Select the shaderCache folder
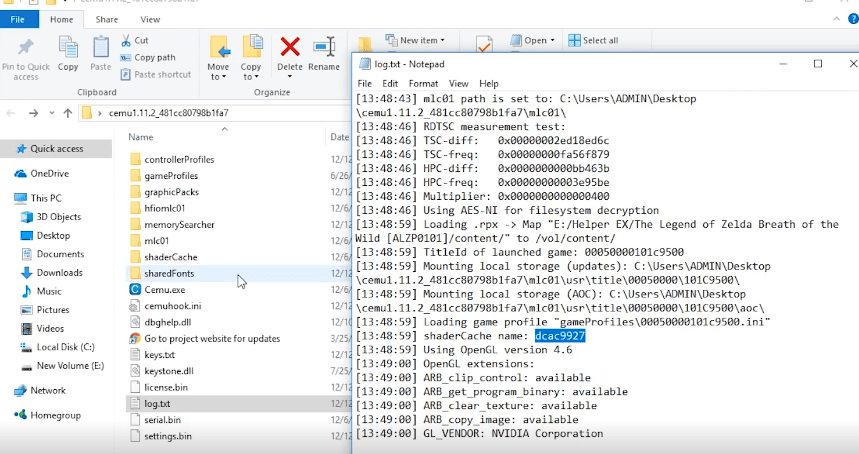 170,257
